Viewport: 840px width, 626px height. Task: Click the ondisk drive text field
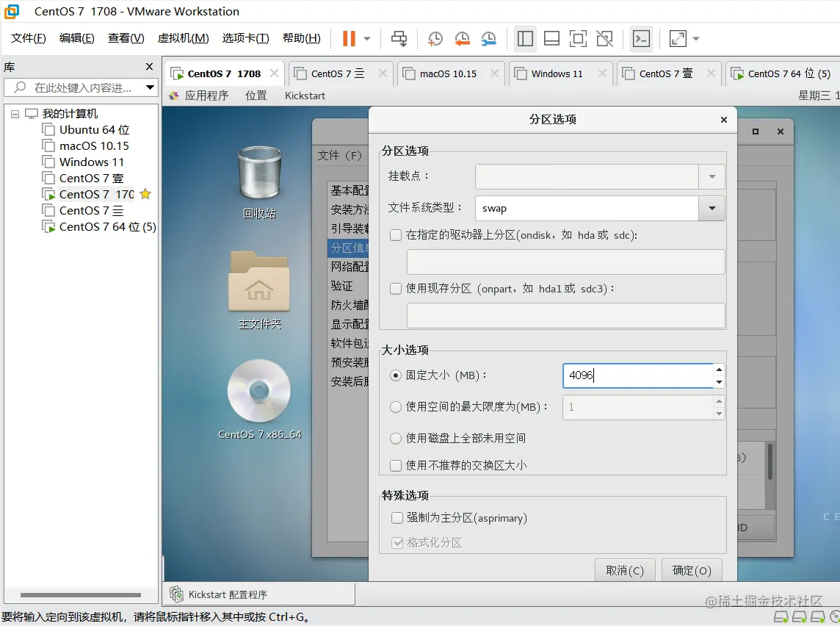(x=565, y=262)
